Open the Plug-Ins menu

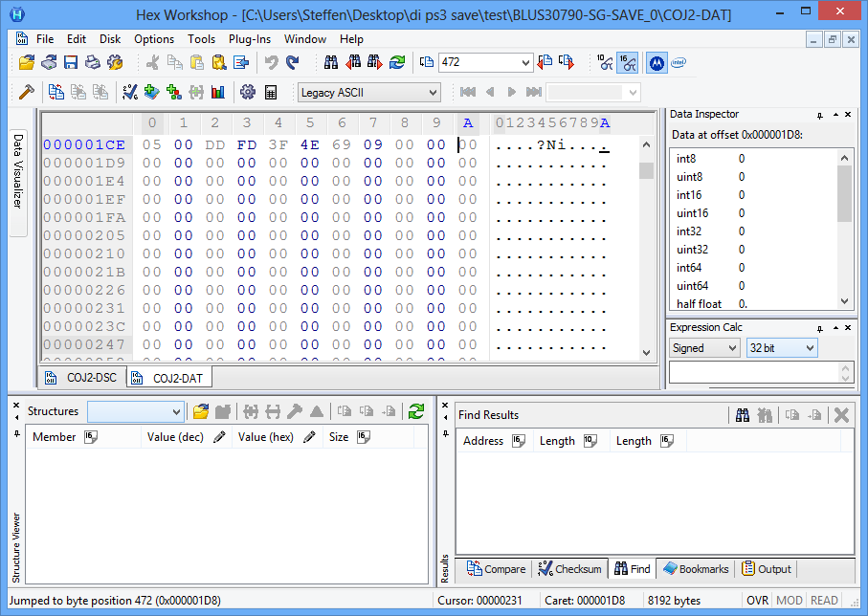(x=249, y=39)
